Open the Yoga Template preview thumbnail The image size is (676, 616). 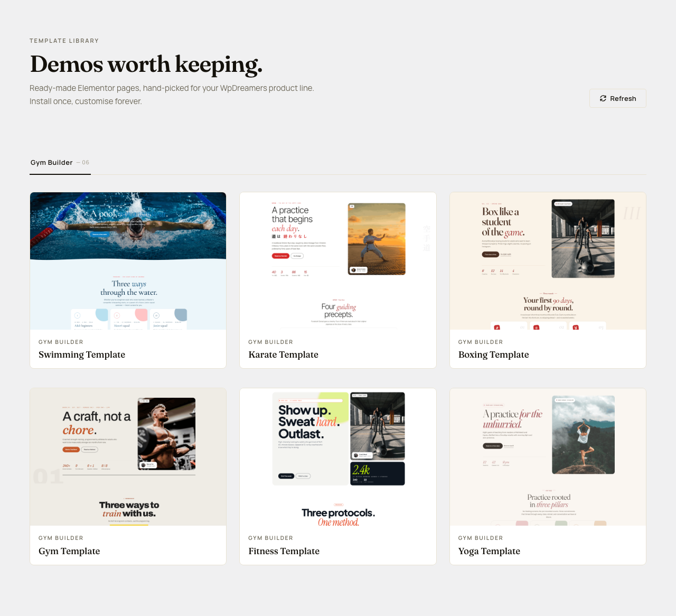(548, 457)
